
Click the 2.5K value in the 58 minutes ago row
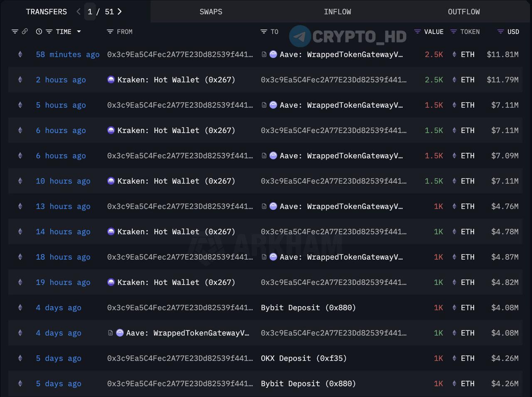click(434, 55)
